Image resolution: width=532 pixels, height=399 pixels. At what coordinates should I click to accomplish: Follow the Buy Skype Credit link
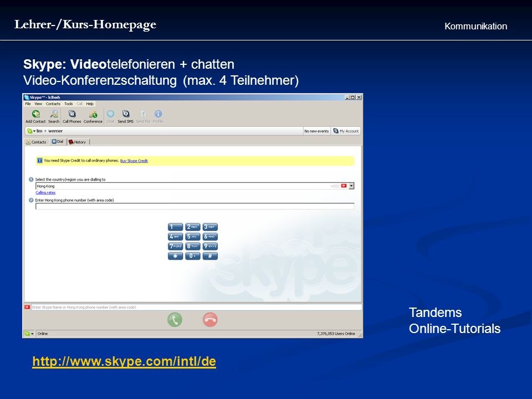point(134,161)
